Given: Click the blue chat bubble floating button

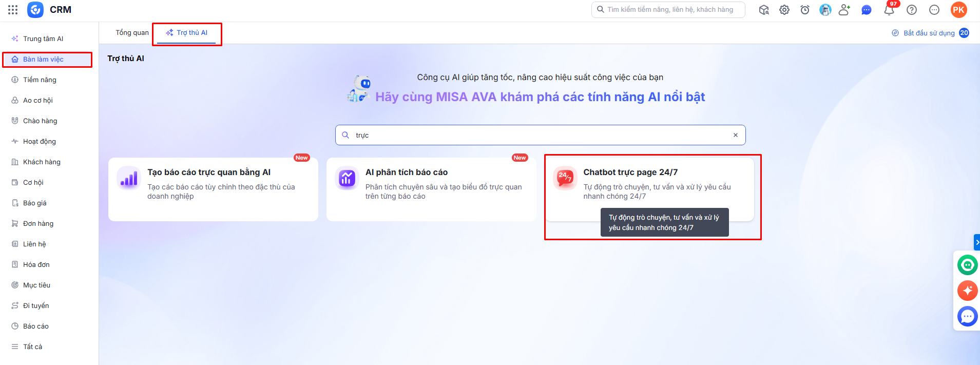Looking at the screenshot, I should [968, 316].
